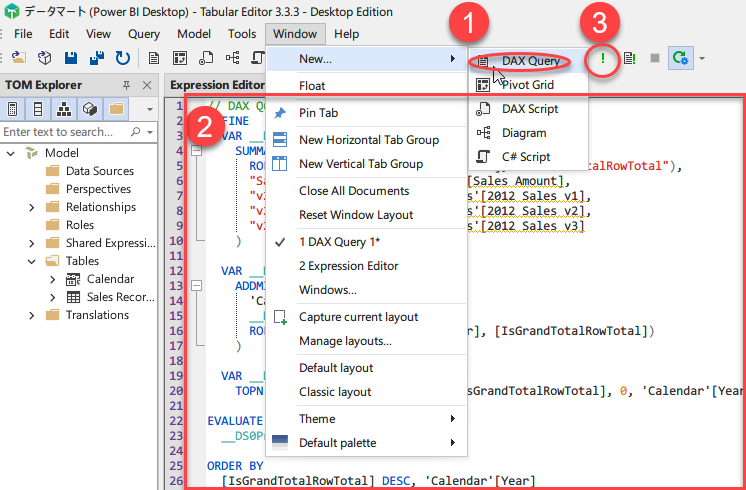Click the execute-selection document icon with exclamation
The image size is (746, 490).
coord(629,59)
